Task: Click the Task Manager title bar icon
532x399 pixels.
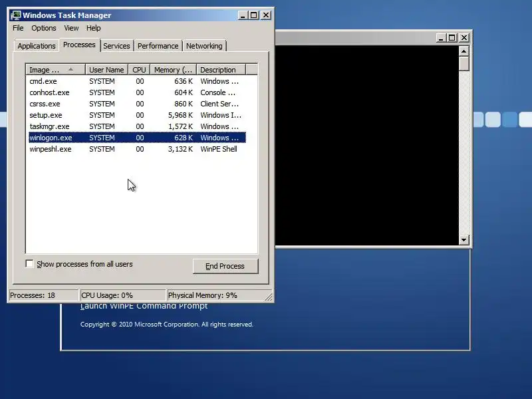Action: (15, 15)
